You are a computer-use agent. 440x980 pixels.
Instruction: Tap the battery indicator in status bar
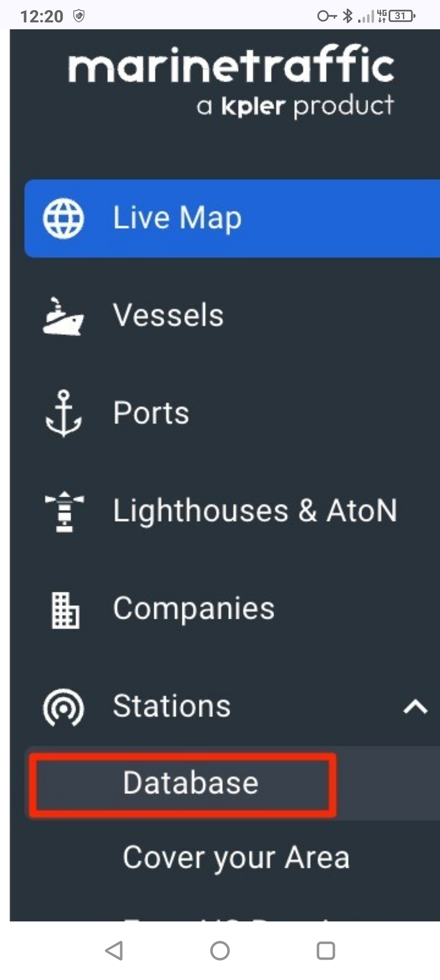click(x=402, y=16)
